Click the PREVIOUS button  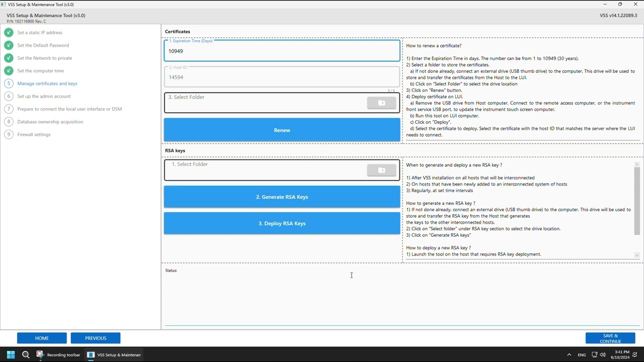pyautogui.click(x=96, y=338)
